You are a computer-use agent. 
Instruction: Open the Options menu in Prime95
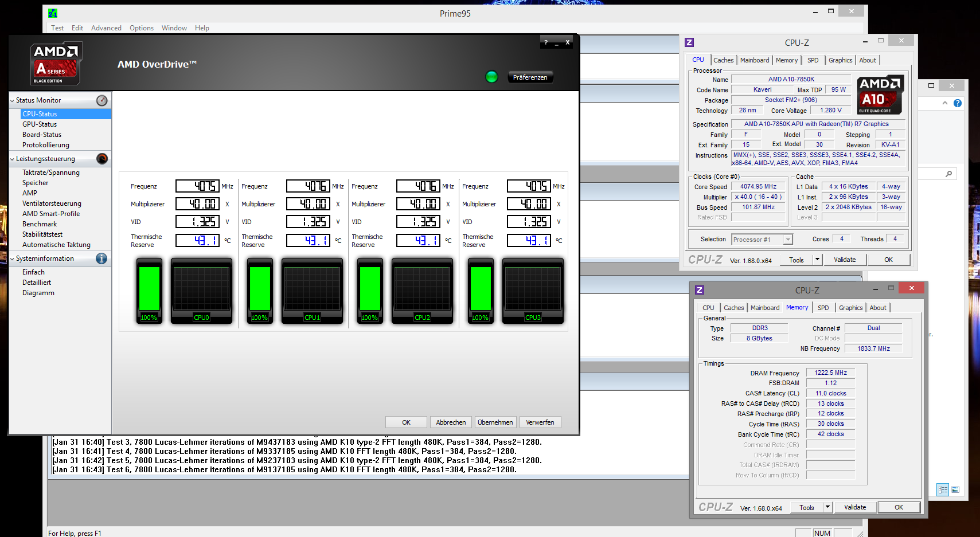[142, 28]
